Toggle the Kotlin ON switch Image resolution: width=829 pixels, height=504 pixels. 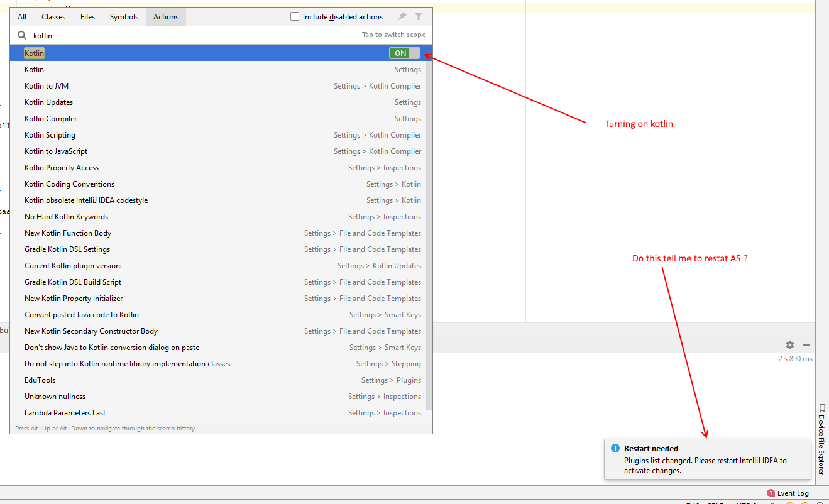point(404,53)
